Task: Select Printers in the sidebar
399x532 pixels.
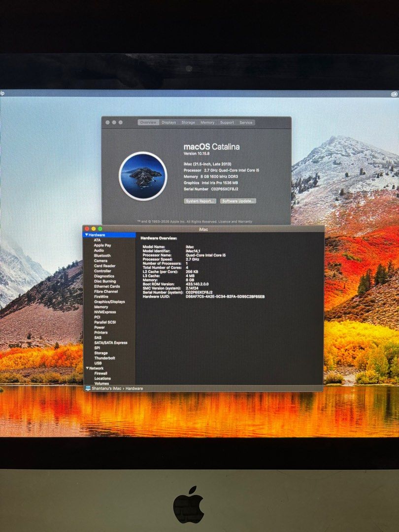Action: [101, 332]
